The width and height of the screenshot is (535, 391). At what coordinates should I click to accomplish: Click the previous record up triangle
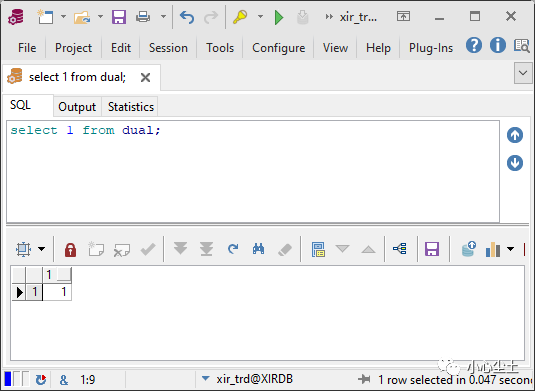click(368, 249)
